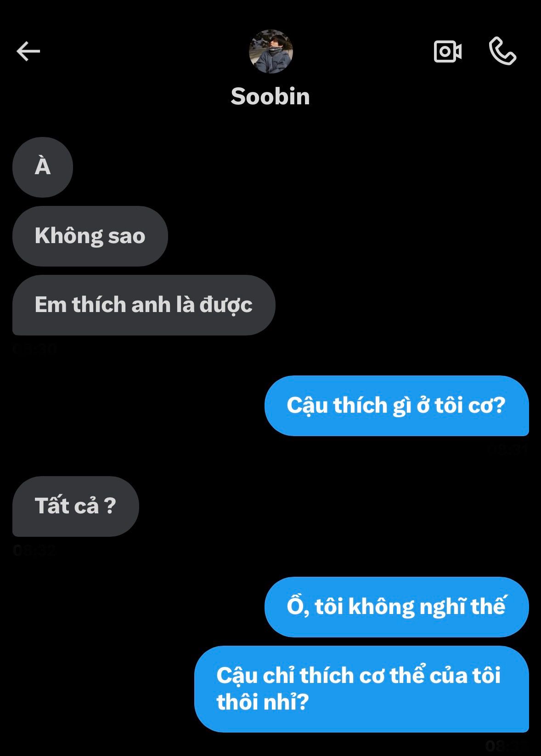Go back using the left arrow
The width and height of the screenshot is (541, 756).
pos(28,51)
